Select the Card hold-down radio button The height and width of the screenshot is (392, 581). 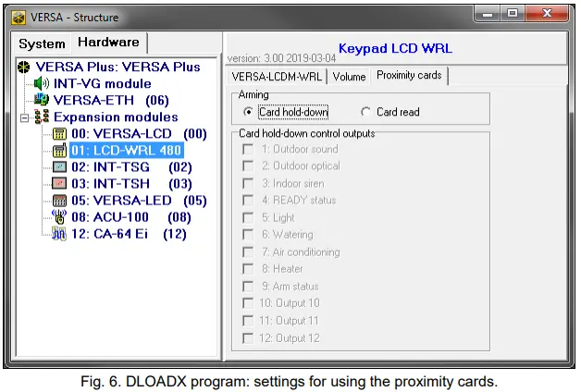[x=248, y=112]
